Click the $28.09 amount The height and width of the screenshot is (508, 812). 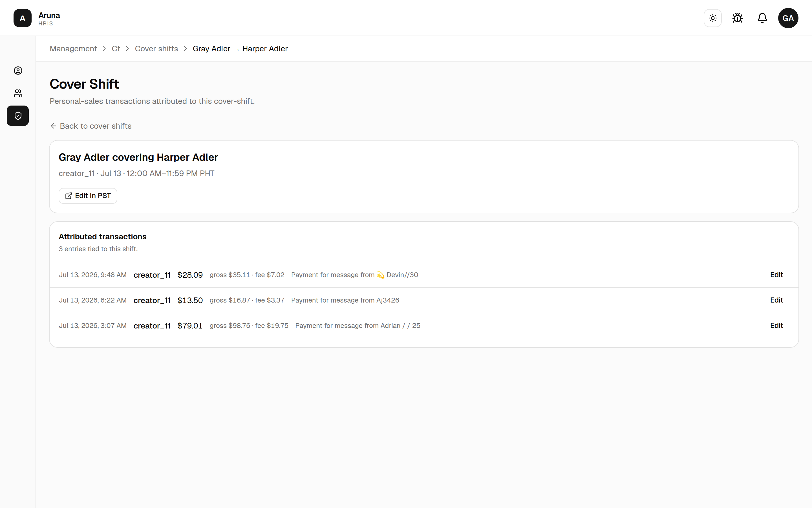(190, 275)
